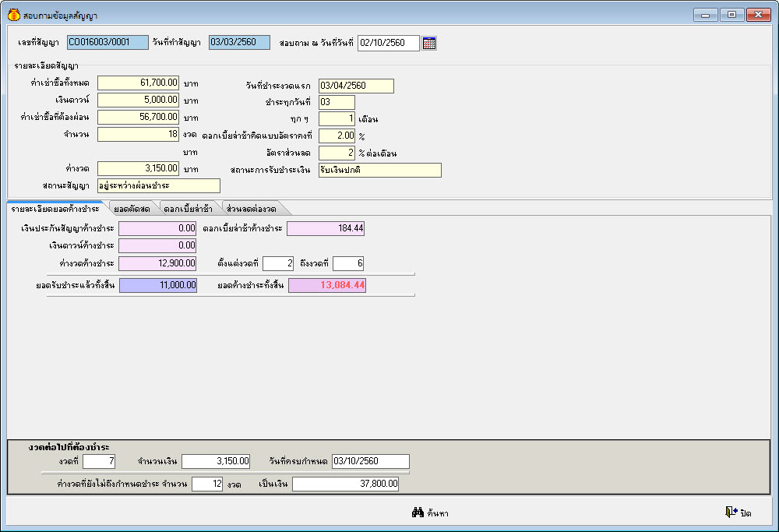779x532 pixels.
Task: Click the งวดต่อไปที่ต้องชำระ section heading
Action: pos(69,447)
